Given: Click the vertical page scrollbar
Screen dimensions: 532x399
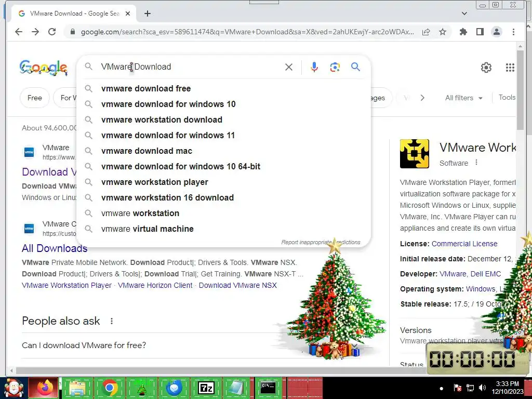Looking at the screenshot, I should pyautogui.click(x=520, y=89).
